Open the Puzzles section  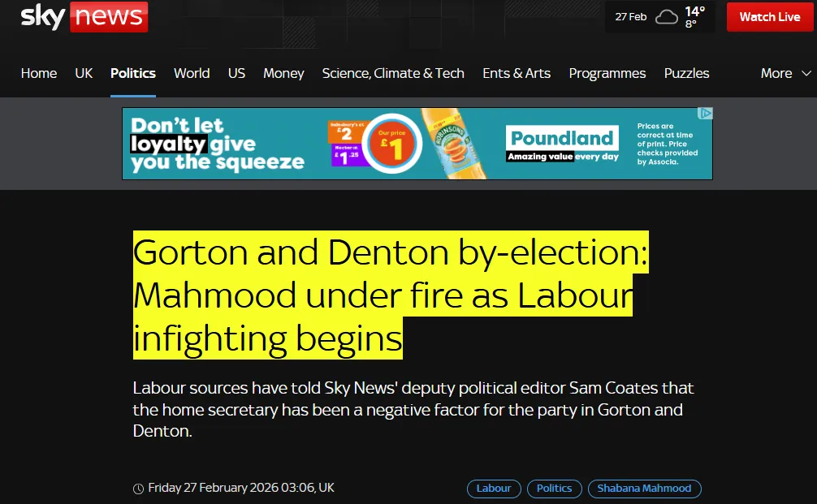click(686, 73)
